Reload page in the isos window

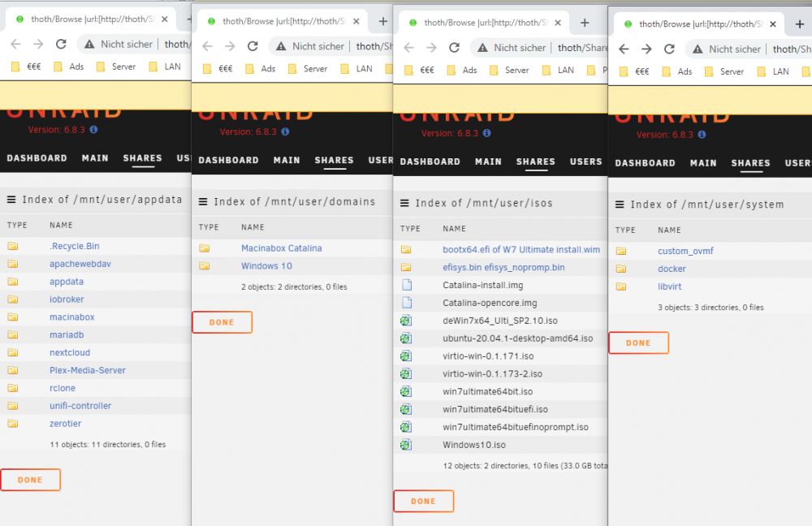click(454, 48)
